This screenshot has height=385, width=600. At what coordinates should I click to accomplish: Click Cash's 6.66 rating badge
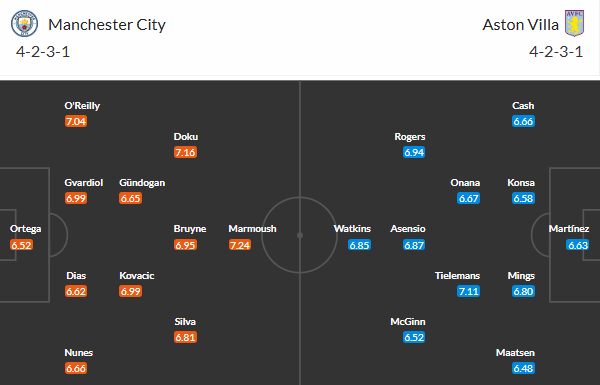(x=523, y=121)
